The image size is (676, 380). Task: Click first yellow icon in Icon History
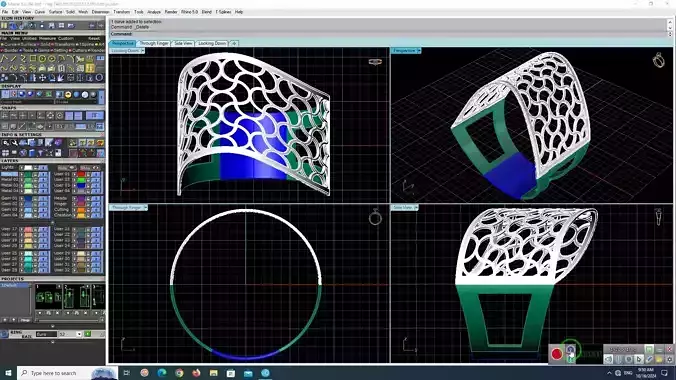pyautogui.click(x=5, y=26)
